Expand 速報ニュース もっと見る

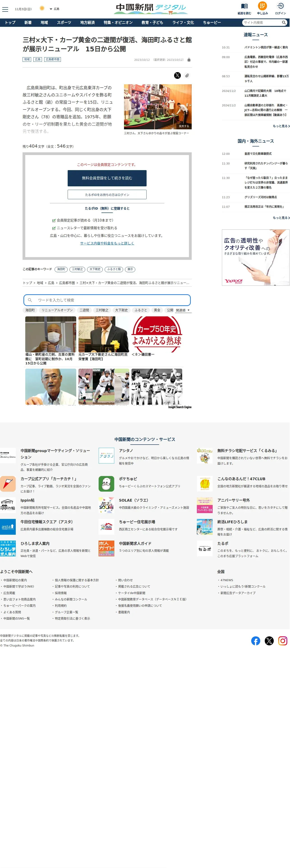click(x=281, y=126)
